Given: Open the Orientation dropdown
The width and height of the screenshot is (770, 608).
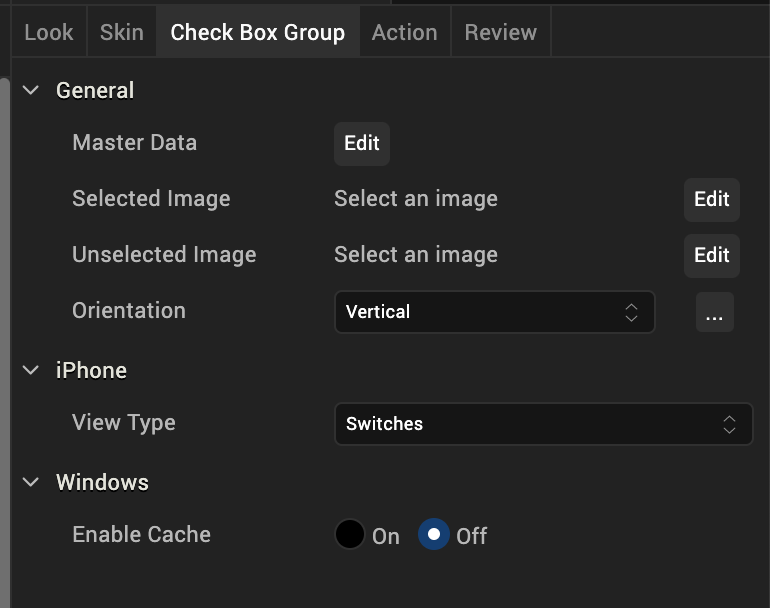Looking at the screenshot, I should tap(494, 312).
